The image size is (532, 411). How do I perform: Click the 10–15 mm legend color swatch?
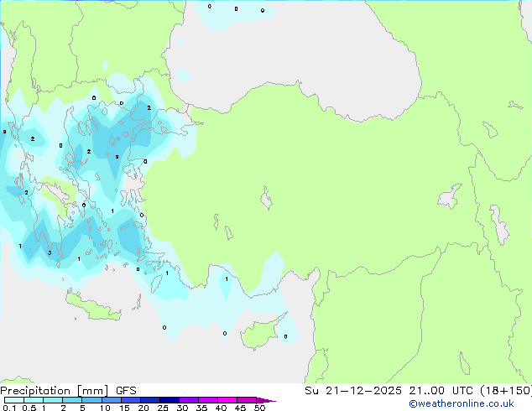point(112,400)
